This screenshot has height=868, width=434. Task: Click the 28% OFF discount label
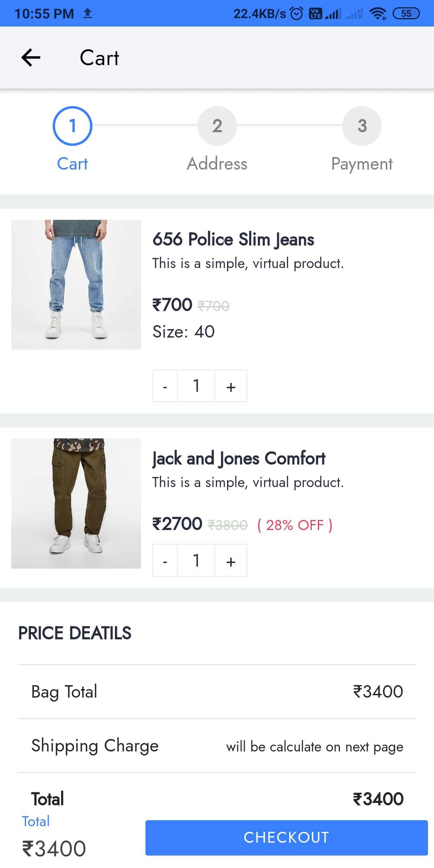[x=295, y=525]
